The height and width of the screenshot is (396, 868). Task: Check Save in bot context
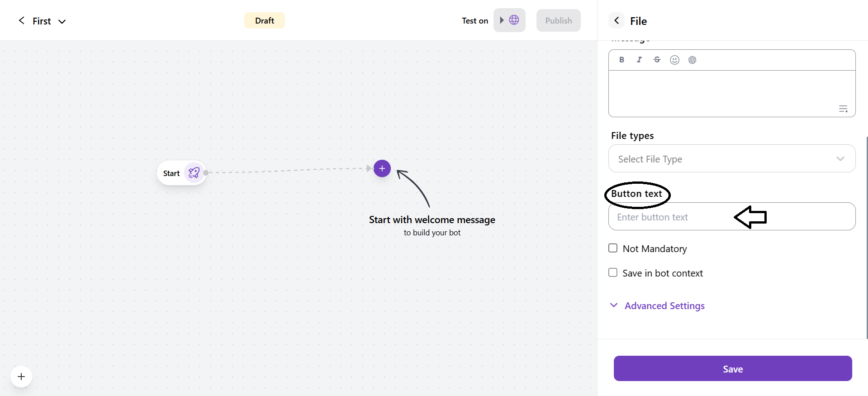pos(613,272)
